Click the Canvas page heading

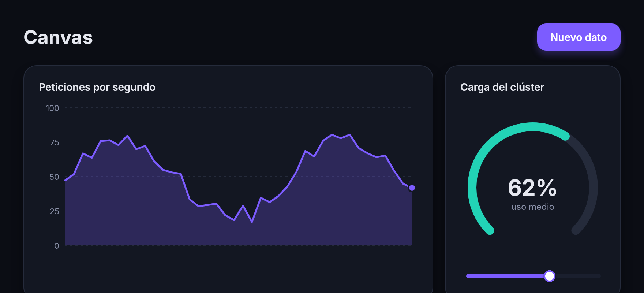pos(58,37)
